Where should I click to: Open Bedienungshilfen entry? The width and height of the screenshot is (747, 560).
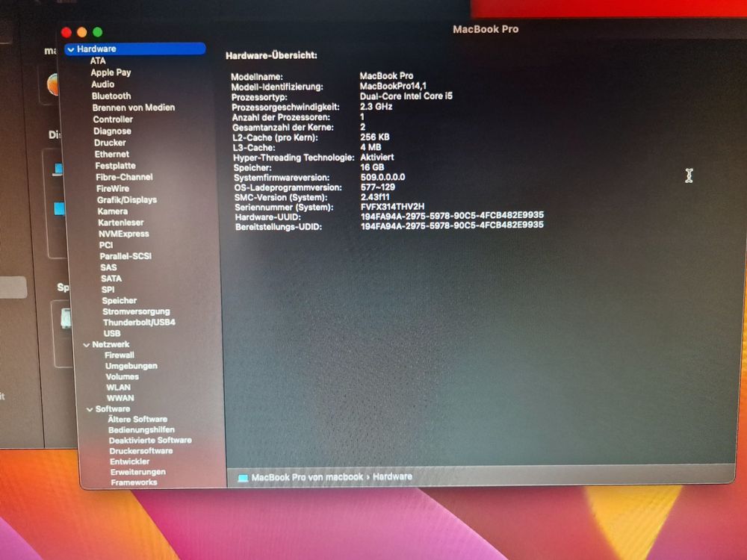[141, 430]
